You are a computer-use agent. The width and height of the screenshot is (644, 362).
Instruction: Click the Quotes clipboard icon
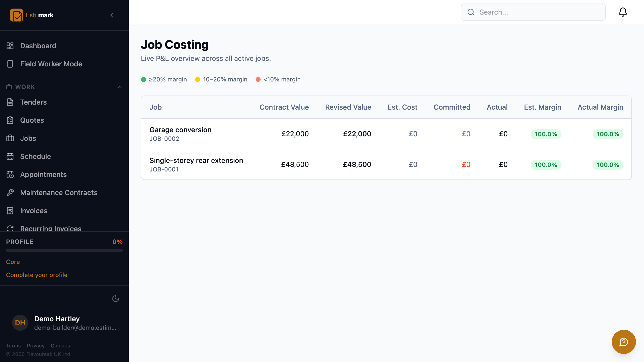pyautogui.click(x=10, y=120)
